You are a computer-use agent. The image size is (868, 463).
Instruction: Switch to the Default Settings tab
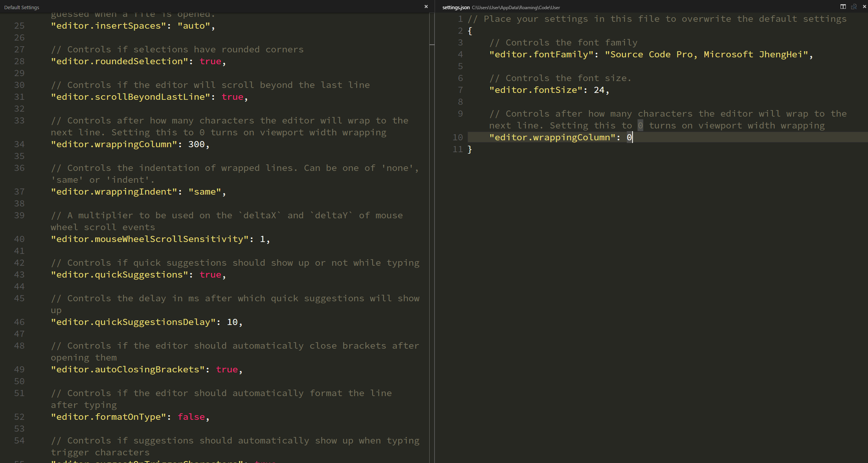(x=21, y=7)
